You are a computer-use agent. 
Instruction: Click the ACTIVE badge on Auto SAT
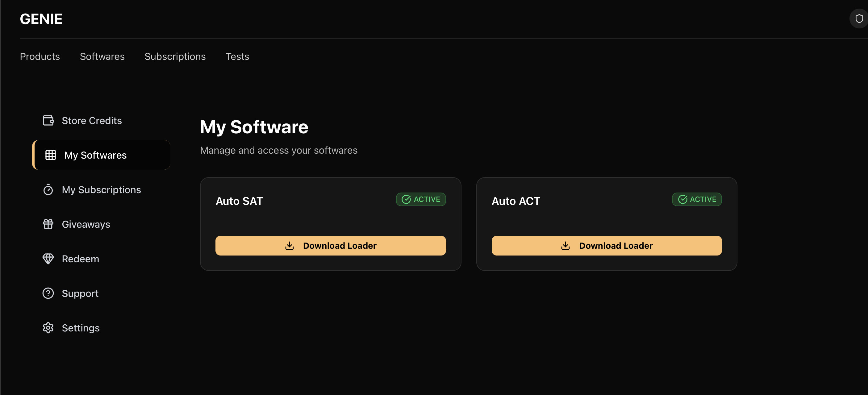click(x=421, y=199)
